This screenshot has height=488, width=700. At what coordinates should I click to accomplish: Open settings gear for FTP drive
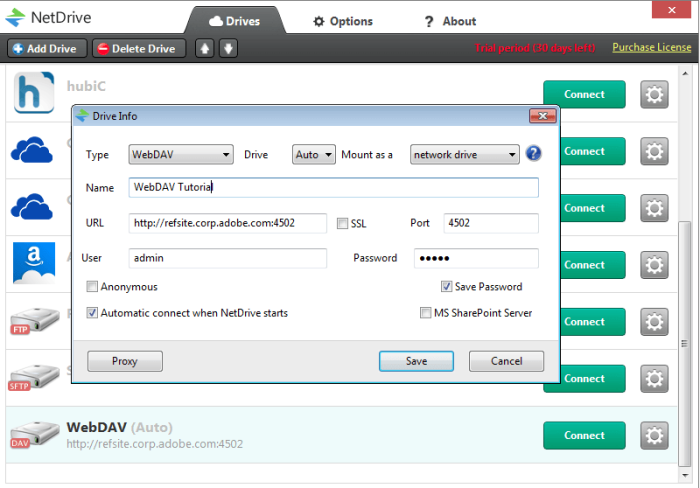pyautogui.click(x=654, y=321)
